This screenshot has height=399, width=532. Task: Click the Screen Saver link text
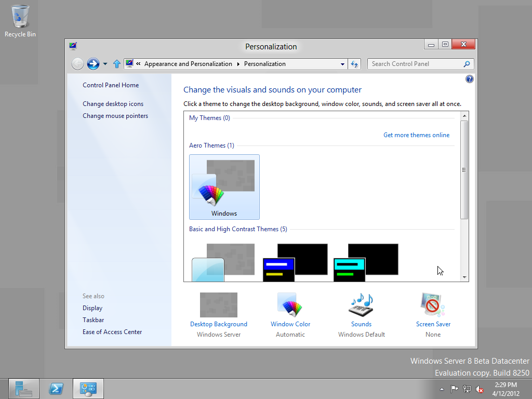(433, 324)
